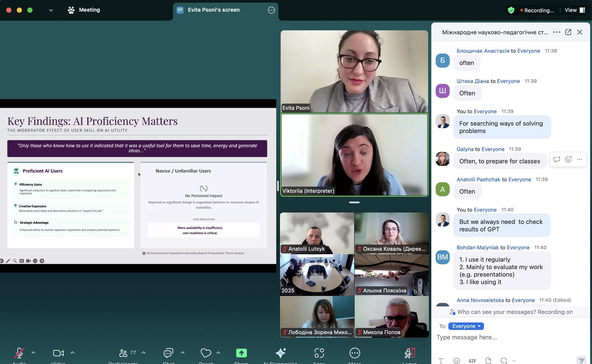Open AI Companion sparkle icon
592x364 pixels.
[x=280, y=353]
